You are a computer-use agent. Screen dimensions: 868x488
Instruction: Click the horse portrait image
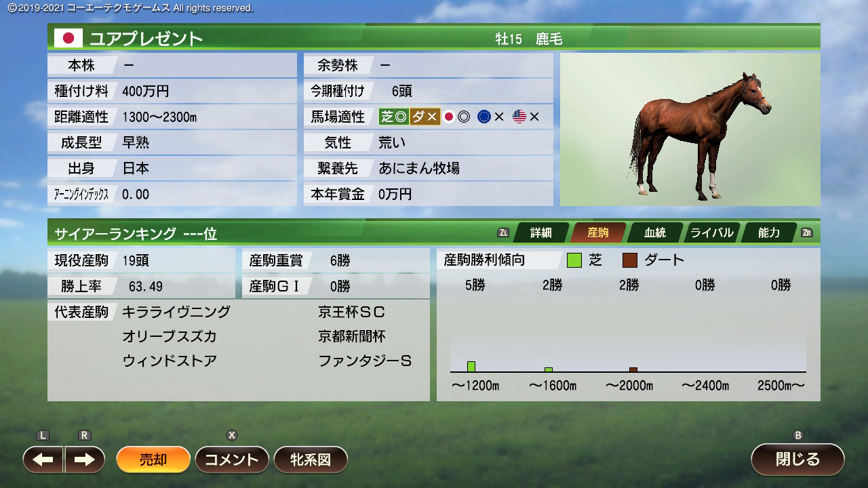point(690,129)
